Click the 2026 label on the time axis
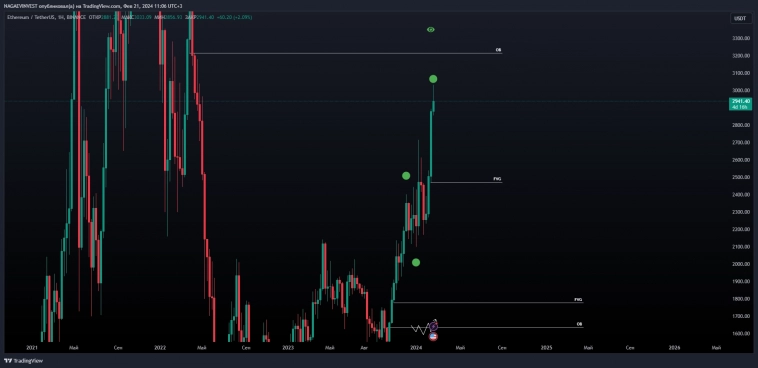Image resolution: width=758 pixels, height=368 pixels. (674, 348)
